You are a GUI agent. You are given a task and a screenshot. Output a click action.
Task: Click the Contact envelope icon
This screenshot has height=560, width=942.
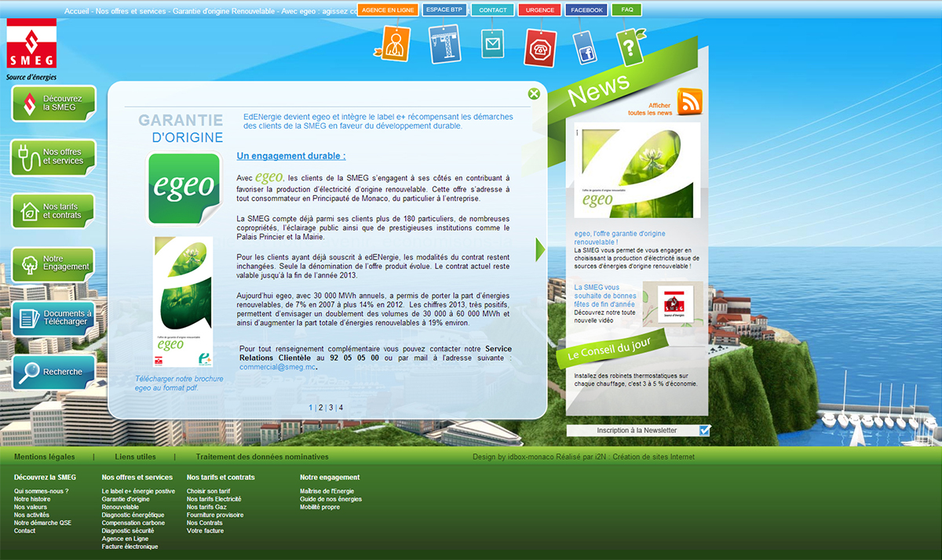[492, 44]
